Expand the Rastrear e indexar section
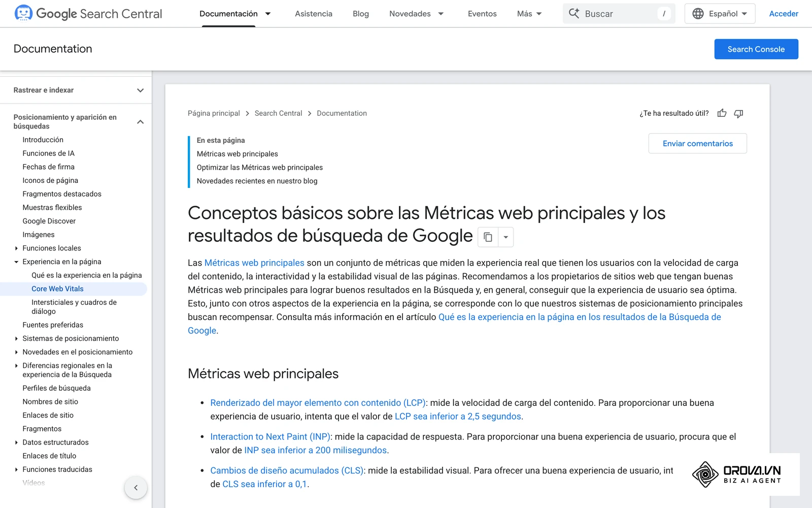This screenshot has height=508, width=812. pyautogui.click(x=141, y=90)
